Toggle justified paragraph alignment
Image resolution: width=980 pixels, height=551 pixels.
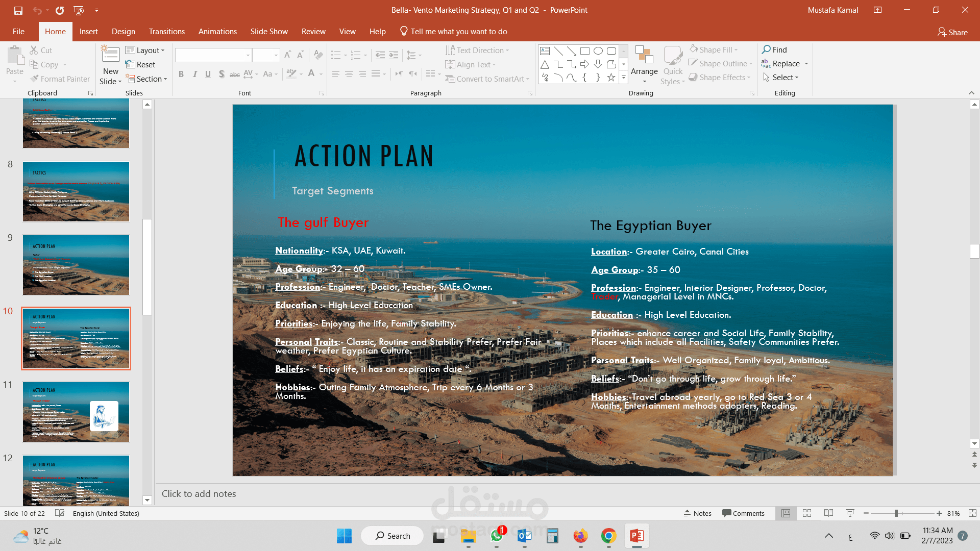point(376,74)
